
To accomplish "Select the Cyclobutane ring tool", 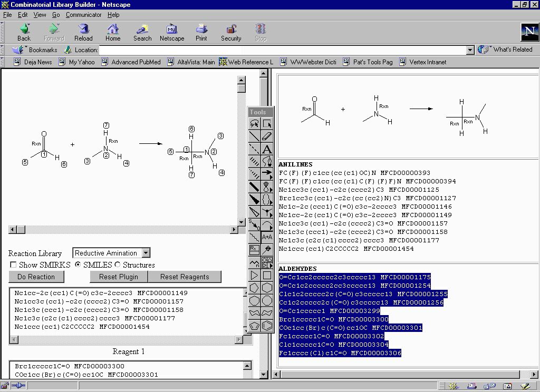I will pos(267,276).
